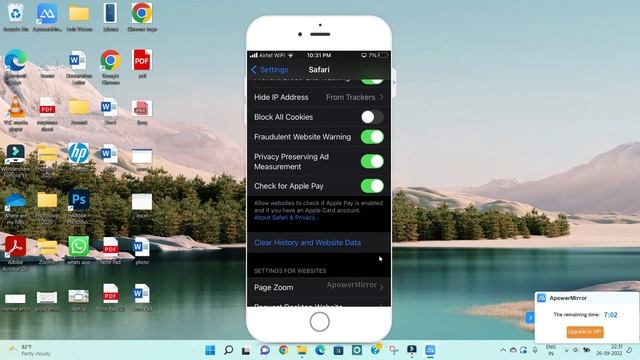
Task: Launch Wondershare Filmora from the desktop
Action: (16, 159)
